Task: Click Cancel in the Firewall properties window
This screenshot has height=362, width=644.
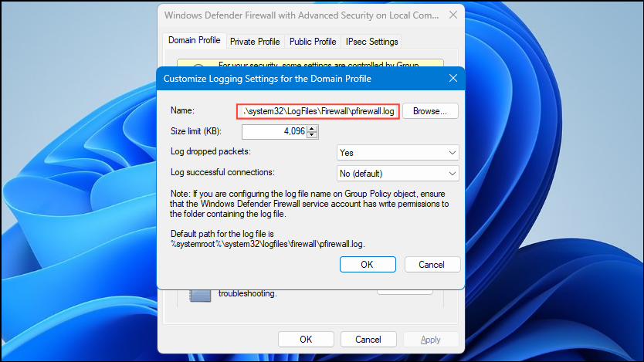Action: [x=368, y=340]
